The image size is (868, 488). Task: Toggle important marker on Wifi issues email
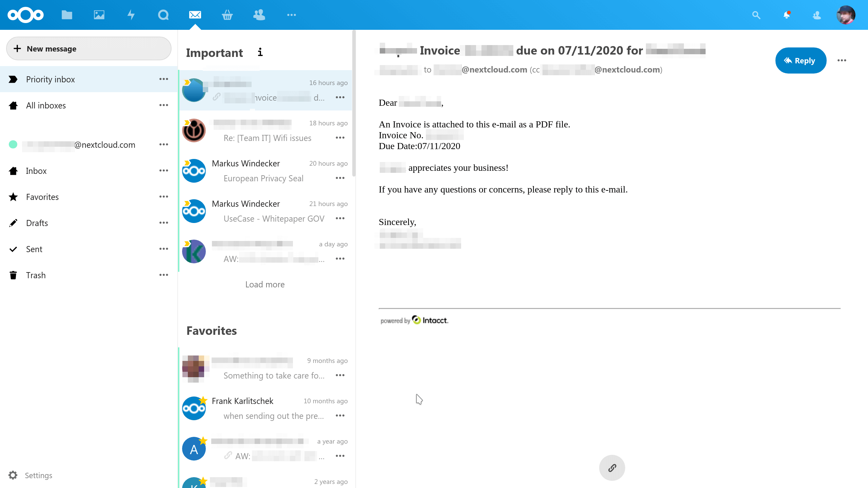click(187, 123)
